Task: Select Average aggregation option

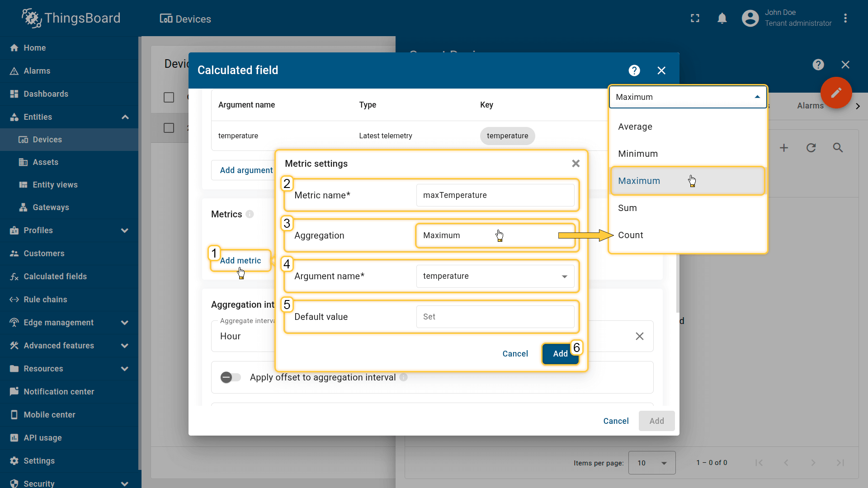Action: tap(635, 127)
